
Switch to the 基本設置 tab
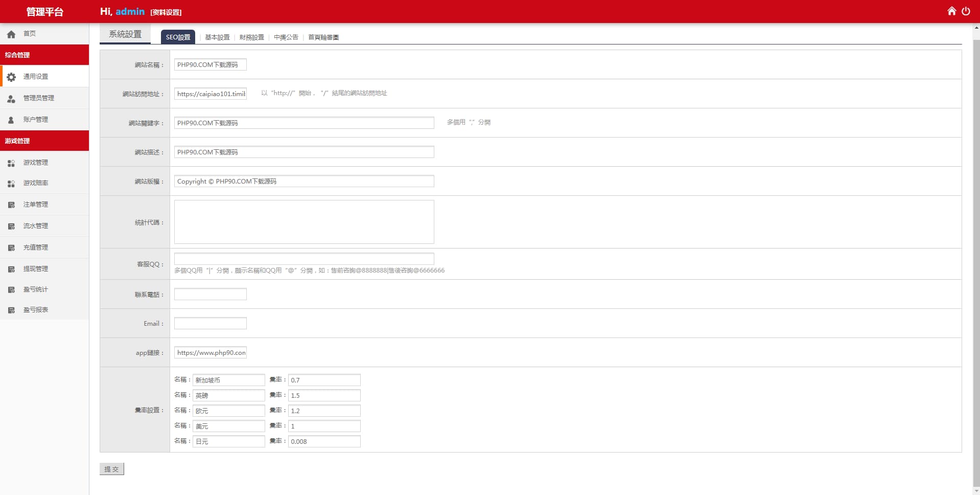click(x=217, y=37)
